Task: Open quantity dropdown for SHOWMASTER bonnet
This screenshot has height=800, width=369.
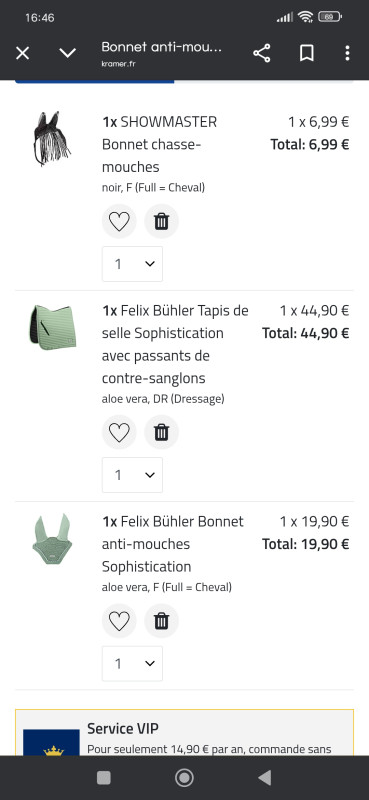Action: (x=132, y=264)
